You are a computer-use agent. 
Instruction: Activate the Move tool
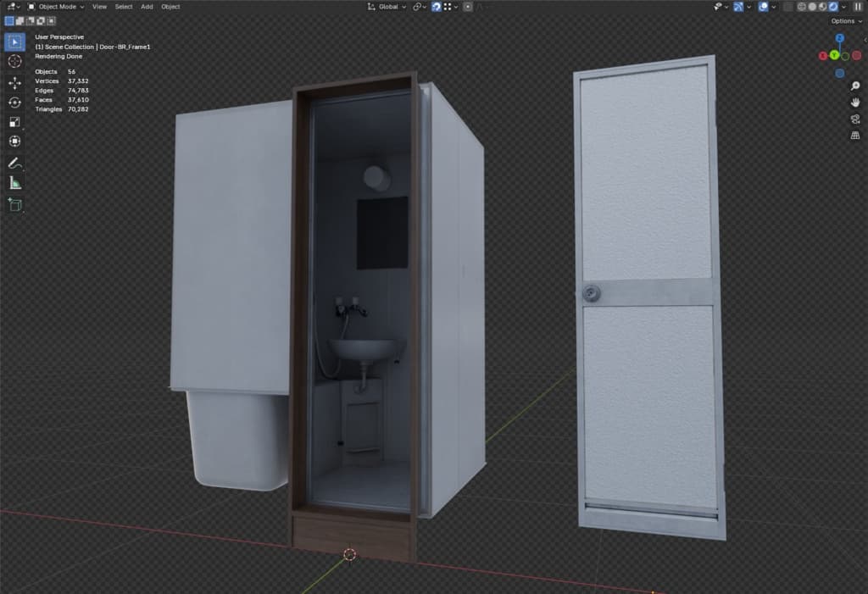(14, 83)
